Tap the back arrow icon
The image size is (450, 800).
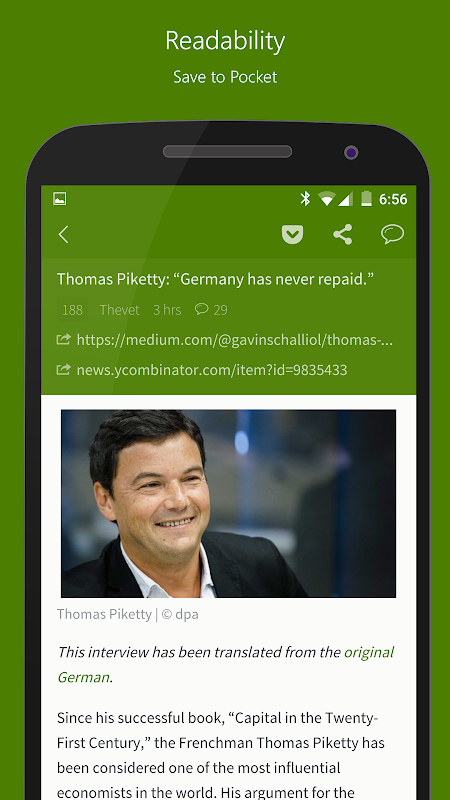(x=63, y=235)
